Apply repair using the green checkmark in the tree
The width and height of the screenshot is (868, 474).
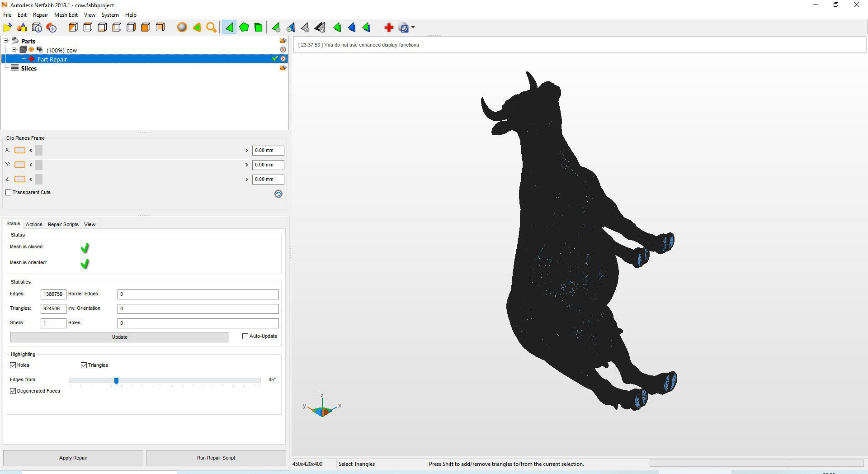(x=274, y=59)
